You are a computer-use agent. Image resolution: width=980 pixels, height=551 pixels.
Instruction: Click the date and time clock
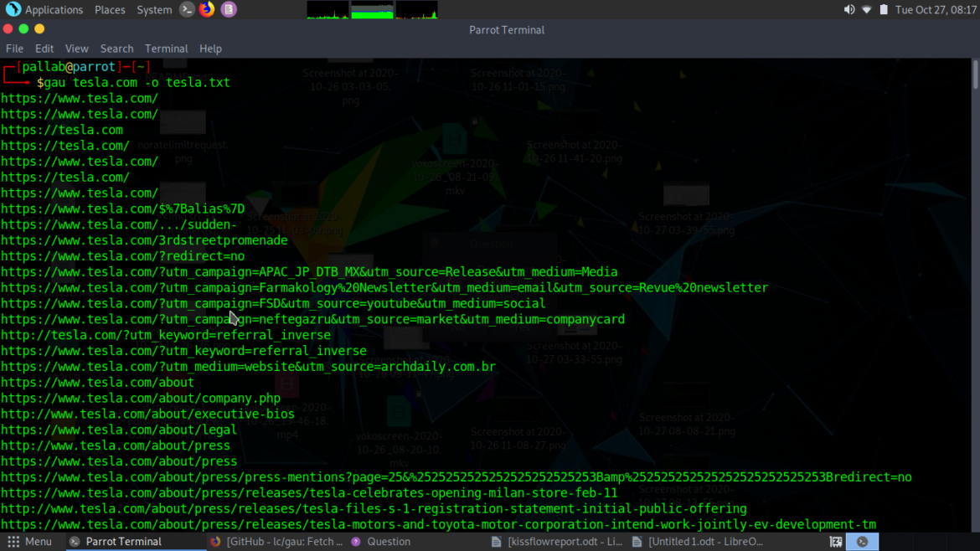936,10
